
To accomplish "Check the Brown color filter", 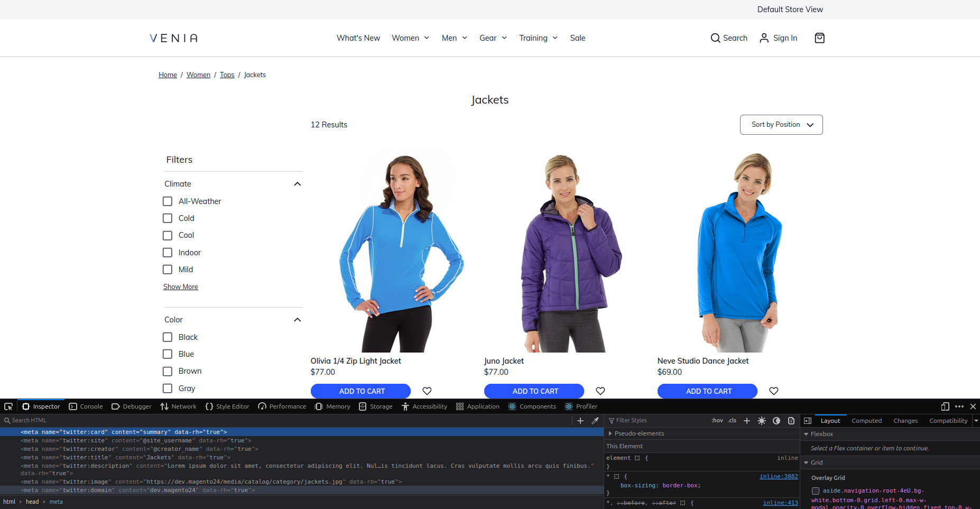I will pyautogui.click(x=168, y=372).
